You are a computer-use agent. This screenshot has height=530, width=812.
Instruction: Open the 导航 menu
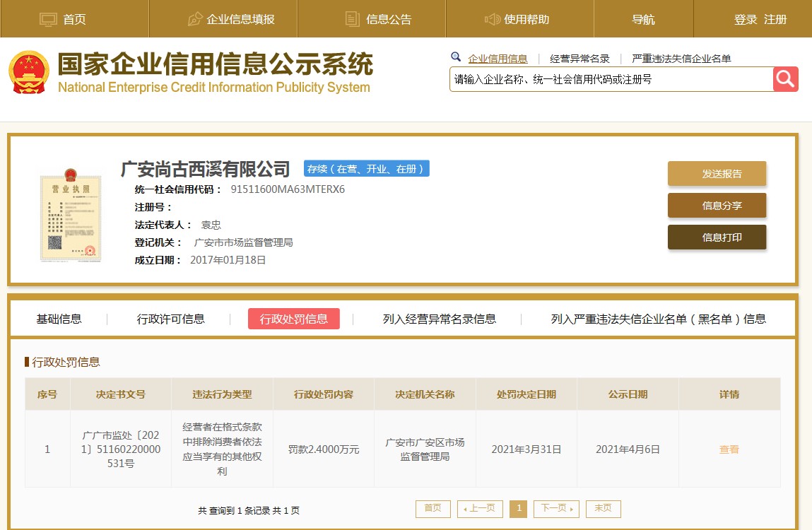tap(643, 19)
